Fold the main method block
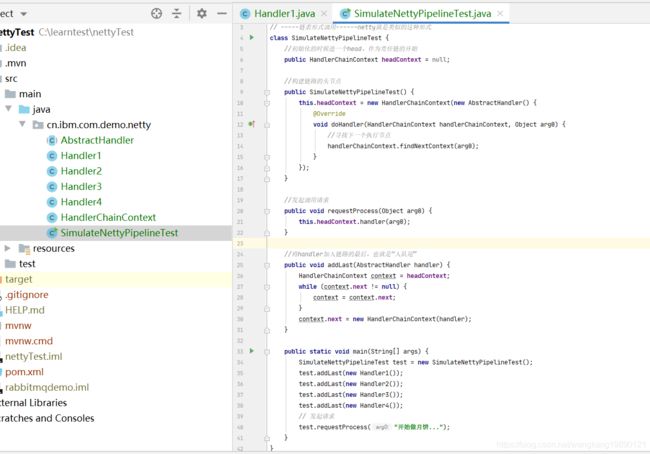This screenshot has width=650, height=454. click(267, 351)
